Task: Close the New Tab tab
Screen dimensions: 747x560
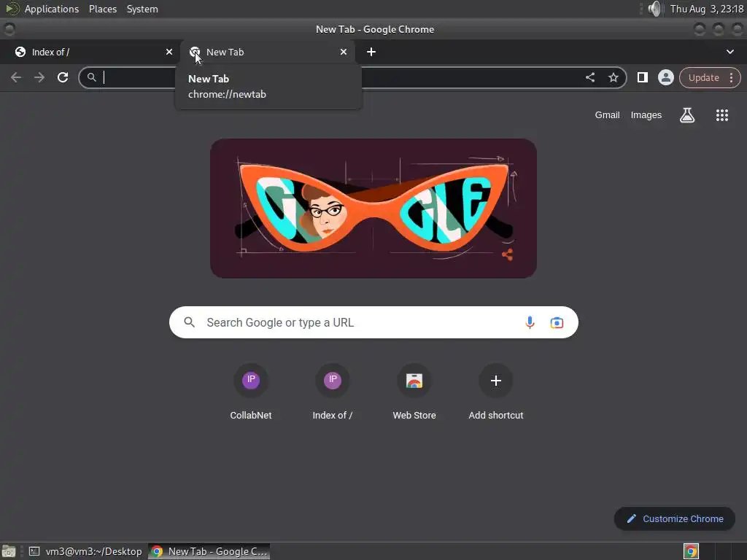Action: (344, 52)
